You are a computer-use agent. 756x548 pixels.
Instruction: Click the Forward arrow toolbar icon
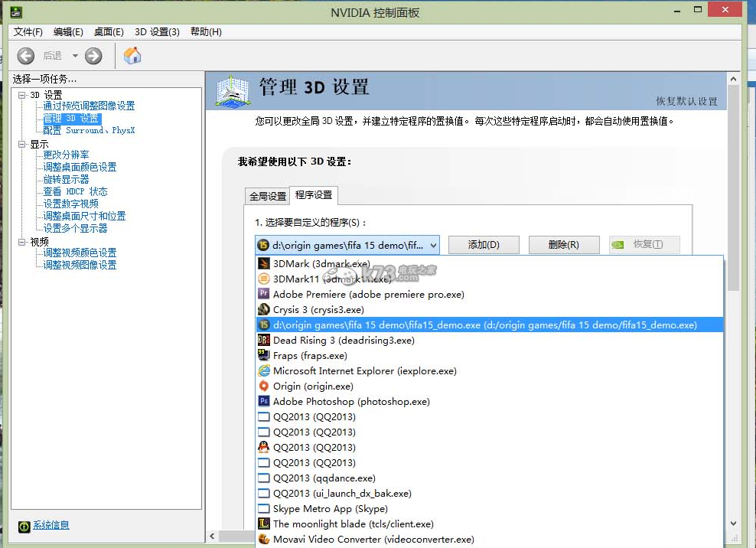tap(93, 56)
